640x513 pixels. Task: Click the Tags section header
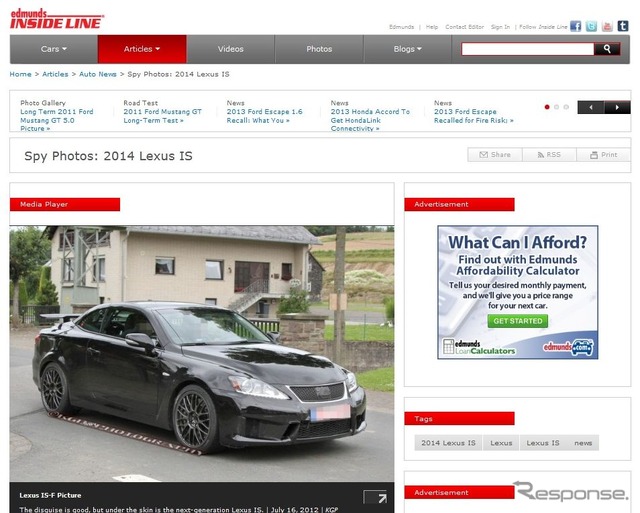pyautogui.click(x=459, y=418)
